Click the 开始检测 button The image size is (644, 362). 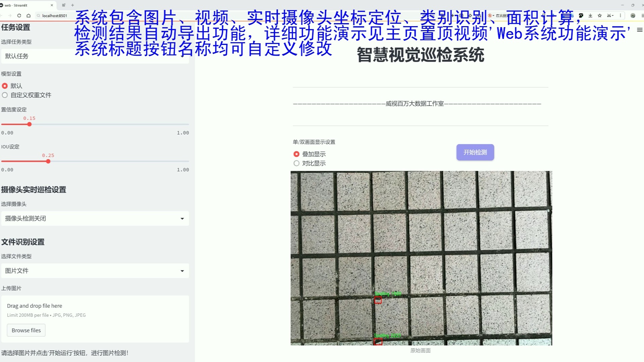tap(475, 152)
